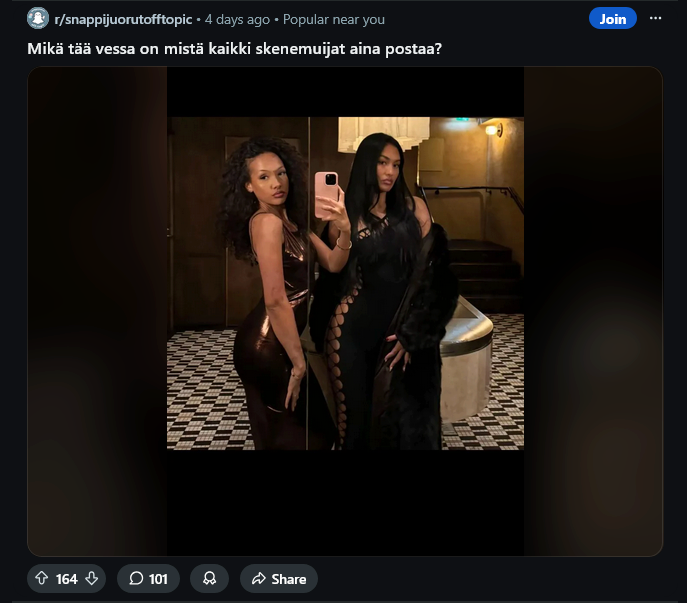Image resolution: width=687 pixels, height=603 pixels.
Task: Give an award using the award icon
Action: point(209,578)
